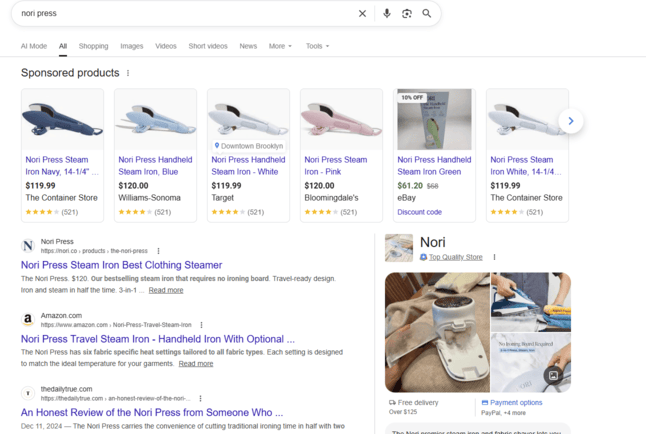Open Nori Press Steam Iron - Pink link

(x=336, y=166)
